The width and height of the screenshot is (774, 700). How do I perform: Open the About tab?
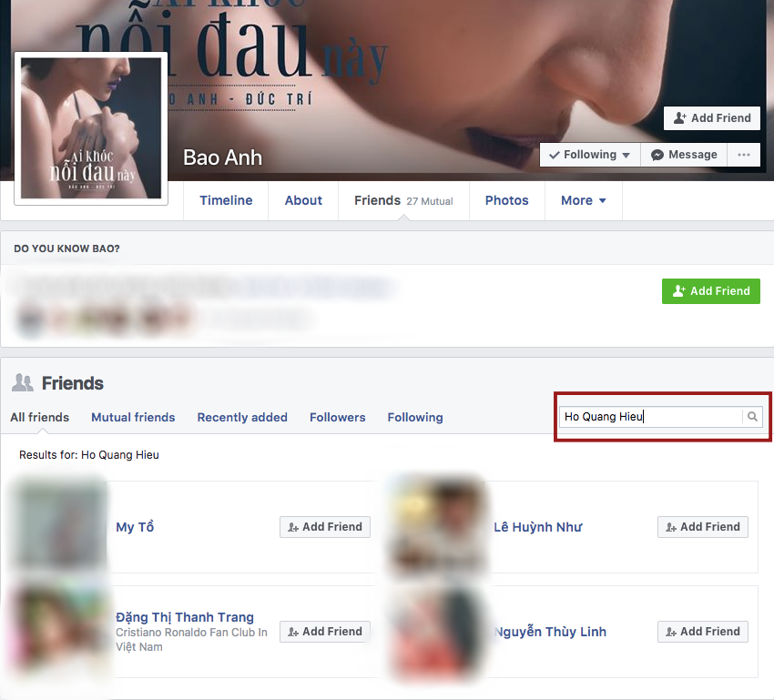click(303, 200)
